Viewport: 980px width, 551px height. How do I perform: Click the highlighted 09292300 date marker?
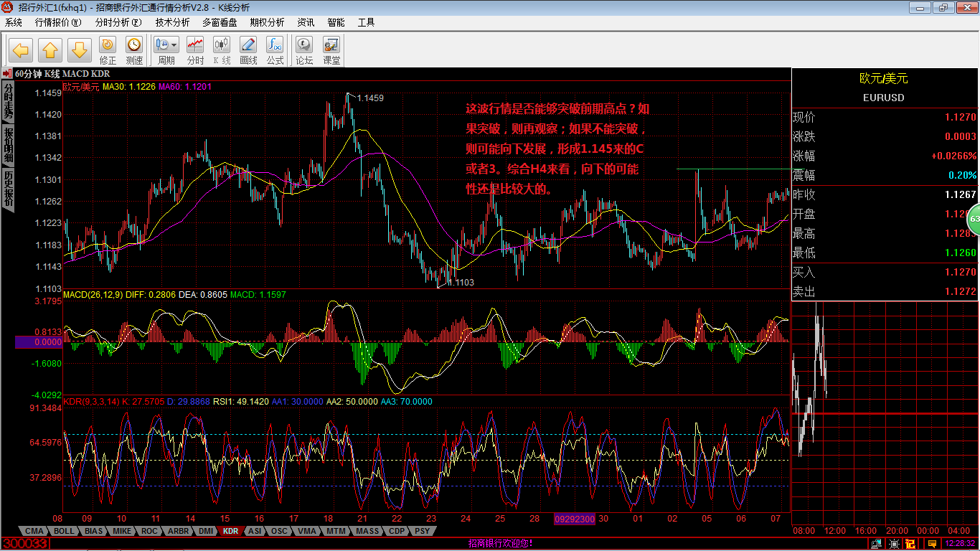pos(574,519)
